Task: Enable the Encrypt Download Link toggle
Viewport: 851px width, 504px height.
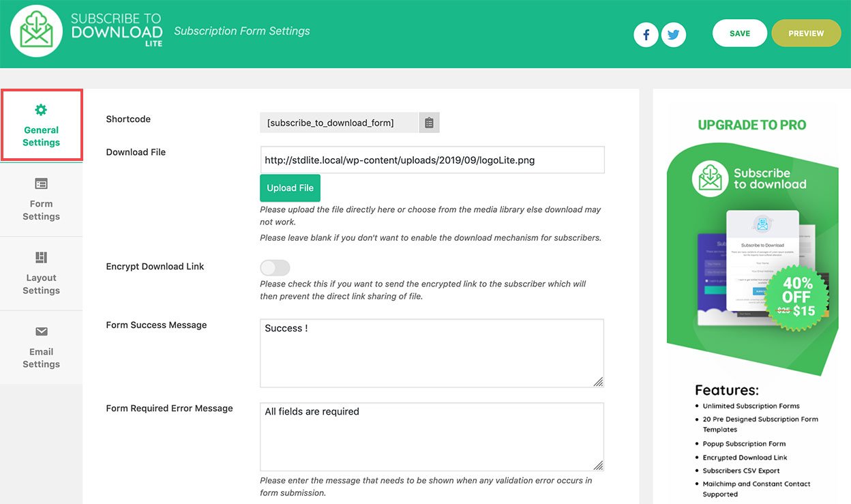Action: (x=275, y=267)
